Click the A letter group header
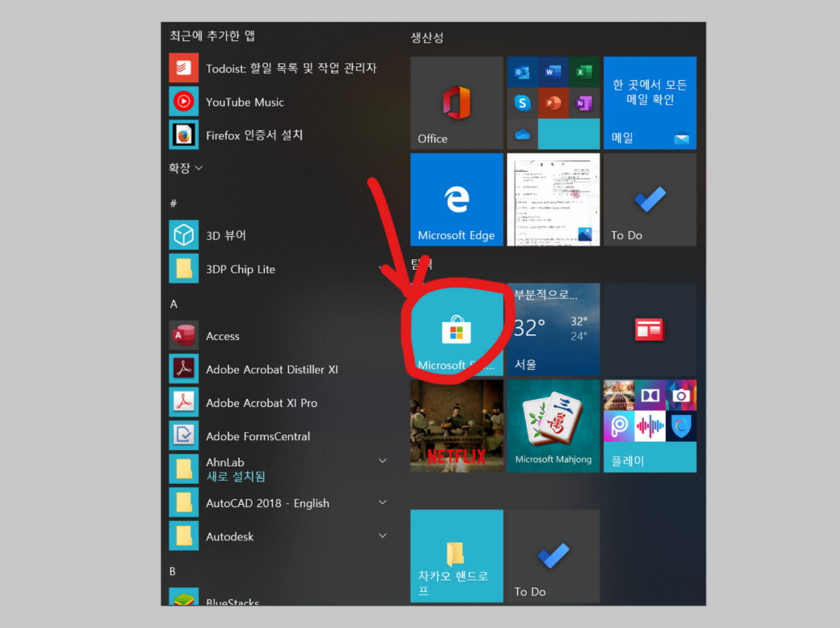The height and width of the screenshot is (628, 840). [173, 304]
